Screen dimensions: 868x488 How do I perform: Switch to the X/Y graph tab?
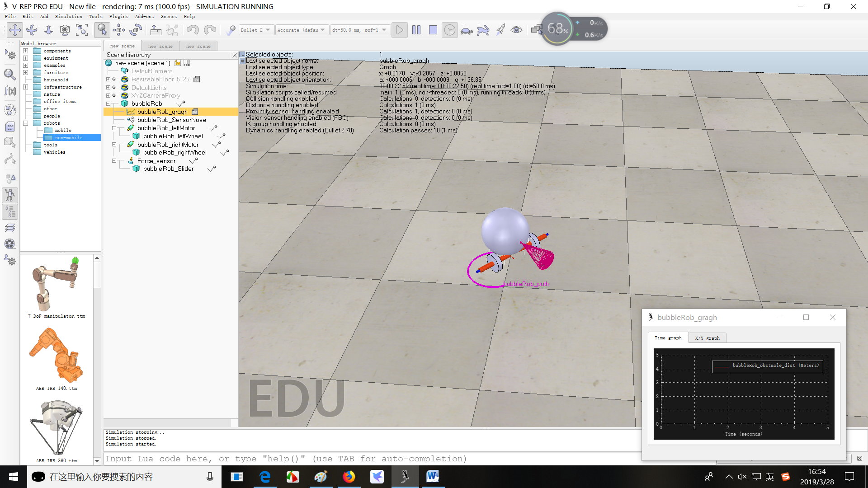pyautogui.click(x=707, y=338)
